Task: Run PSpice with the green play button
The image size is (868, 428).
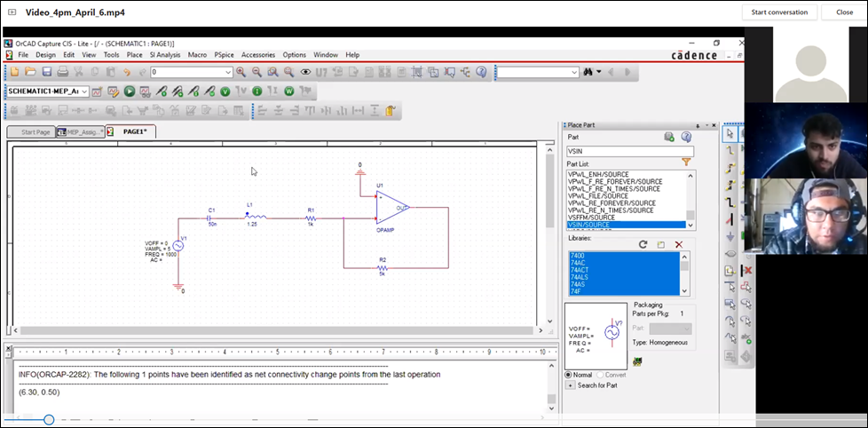Action: tap(129, 91)
